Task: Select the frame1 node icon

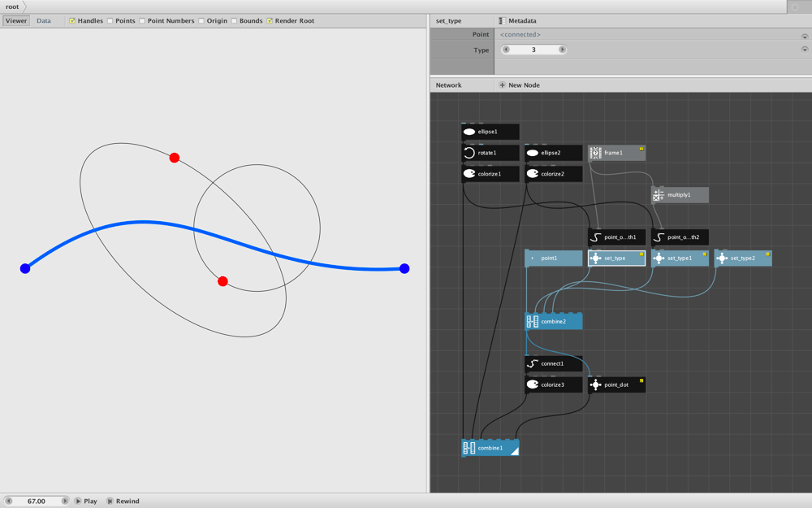Action: click(x=595, y=153)
